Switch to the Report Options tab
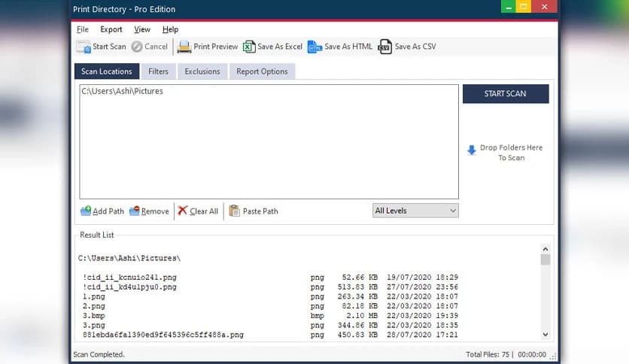Image resolution: width=629 pixels, height=364 pixels. pos(263,71)
